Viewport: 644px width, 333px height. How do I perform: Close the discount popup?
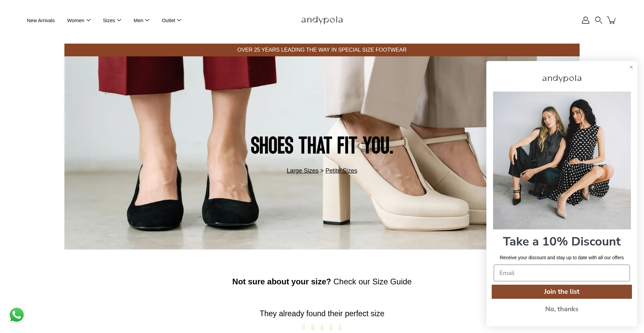631,67
